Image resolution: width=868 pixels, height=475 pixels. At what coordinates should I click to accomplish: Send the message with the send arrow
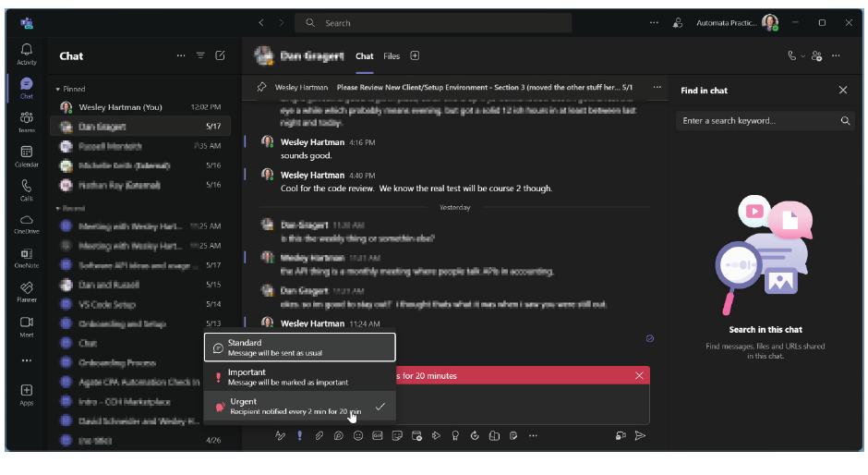tap(640, 436)
